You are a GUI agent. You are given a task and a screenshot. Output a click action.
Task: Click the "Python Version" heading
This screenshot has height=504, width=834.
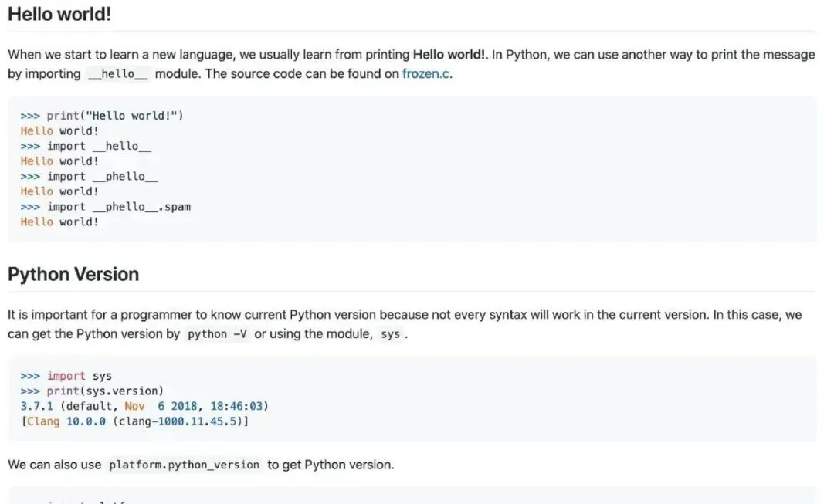click(x=73, y=274)
